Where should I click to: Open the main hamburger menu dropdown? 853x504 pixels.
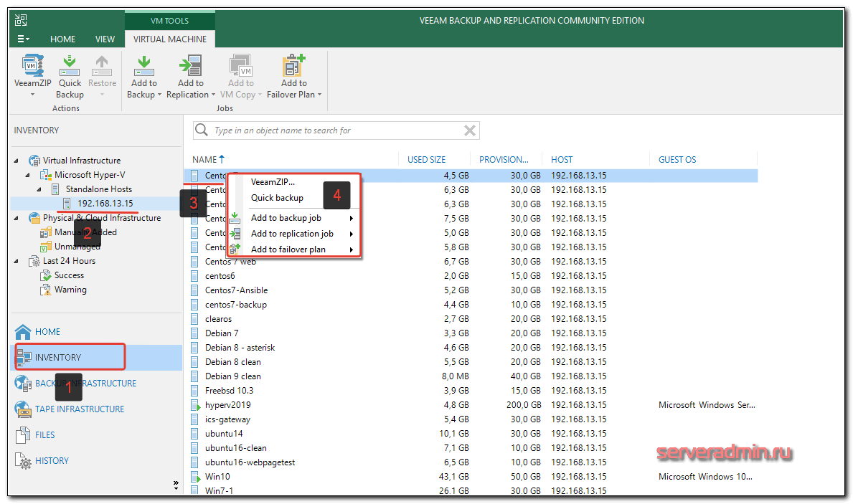[24, 39]
